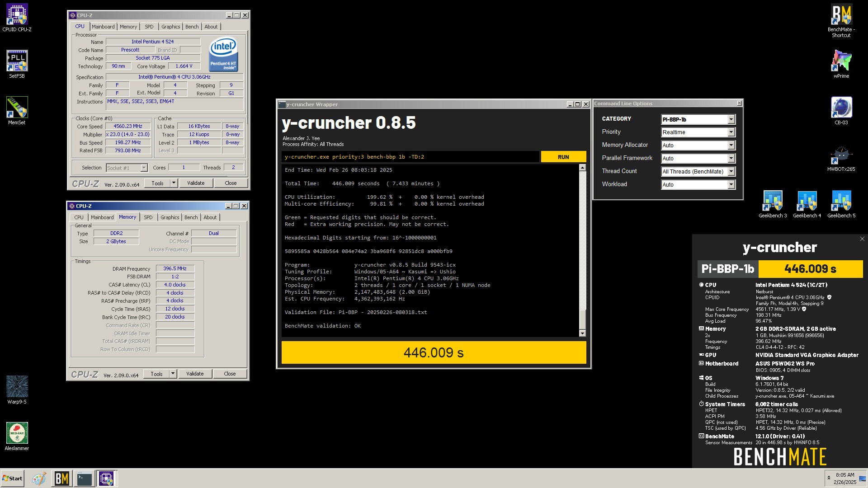Show hidden system tray icons

point(829,478)
